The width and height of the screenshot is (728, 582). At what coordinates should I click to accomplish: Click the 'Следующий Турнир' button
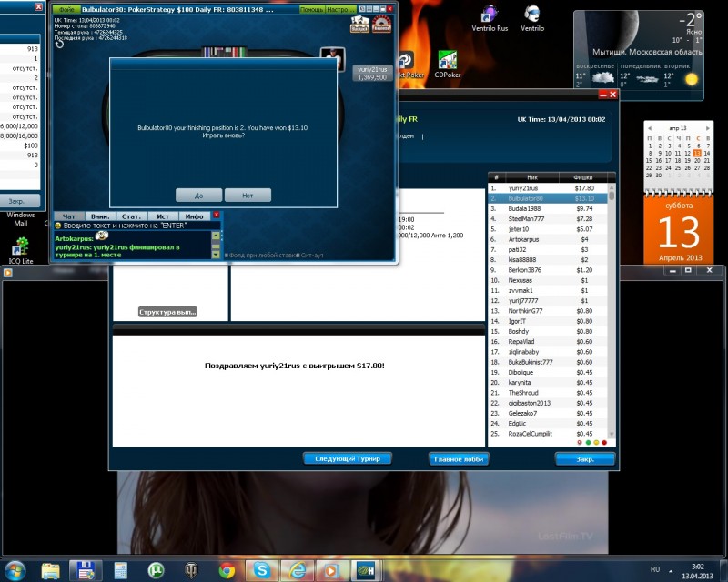347,458
